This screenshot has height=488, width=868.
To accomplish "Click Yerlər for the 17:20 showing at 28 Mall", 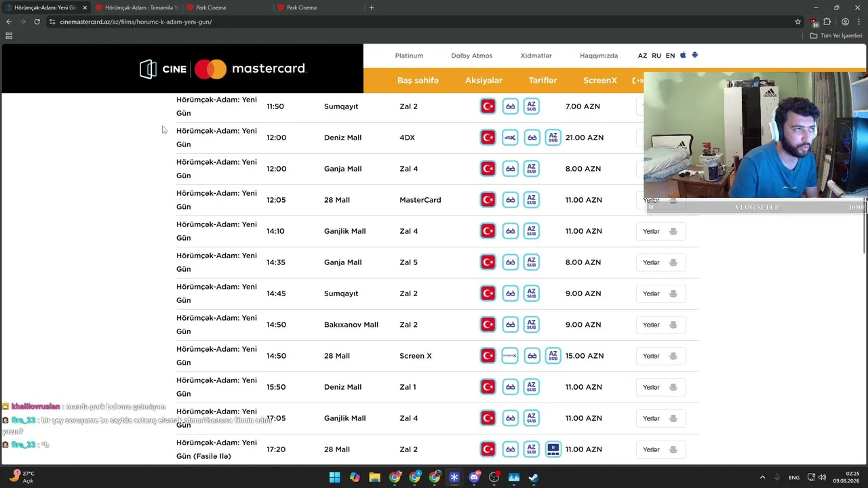I will pos(660,449).
